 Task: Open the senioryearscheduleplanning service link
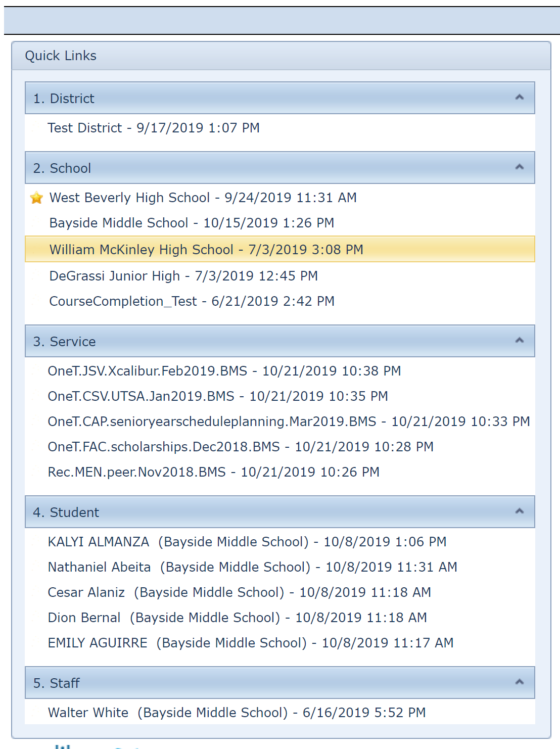click(x=289, y=422)
